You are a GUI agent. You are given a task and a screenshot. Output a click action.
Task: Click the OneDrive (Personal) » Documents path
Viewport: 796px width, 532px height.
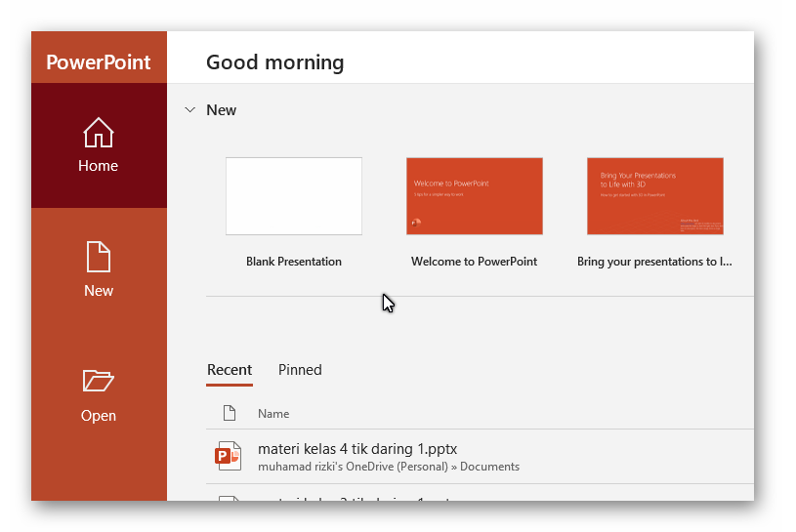pos(389,467)
